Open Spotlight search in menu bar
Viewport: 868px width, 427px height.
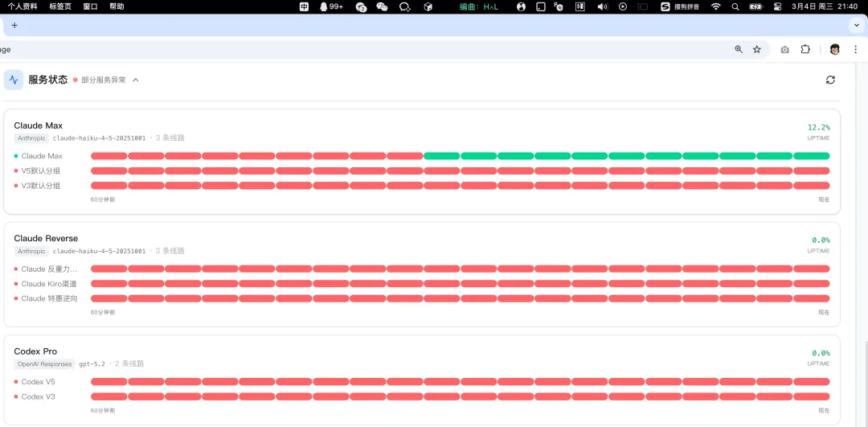click(735, 6)
